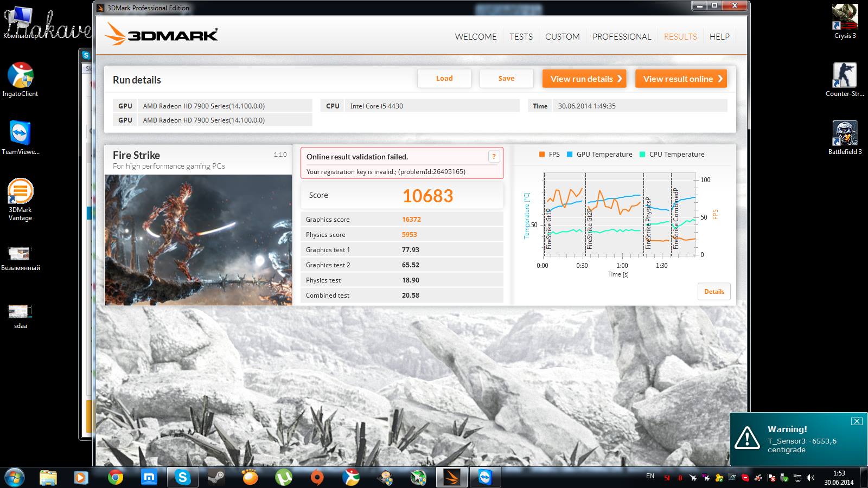Click the GPU Temperature blue legend swatch
Screen dimensions: 868x488
pos(570,155)
